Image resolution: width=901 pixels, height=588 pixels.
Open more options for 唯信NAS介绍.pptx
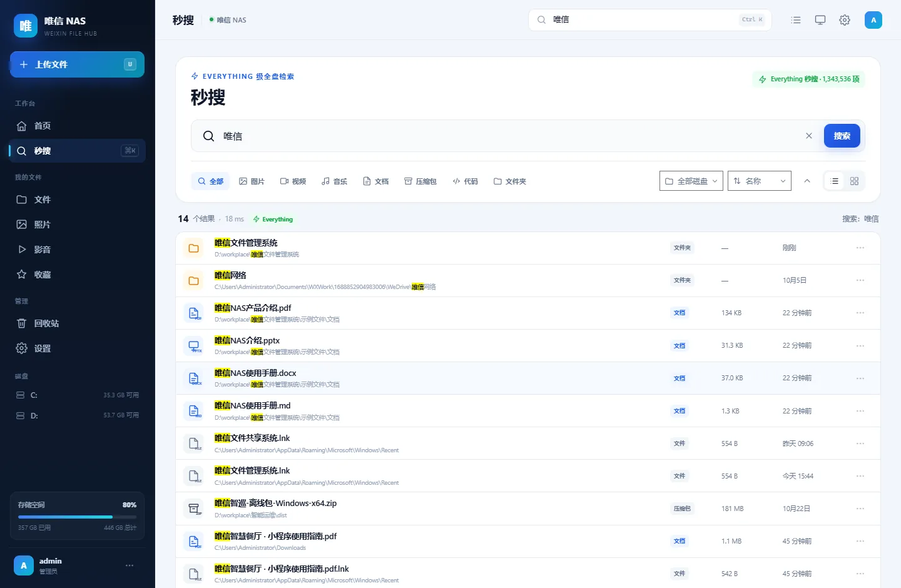point(860,345)
